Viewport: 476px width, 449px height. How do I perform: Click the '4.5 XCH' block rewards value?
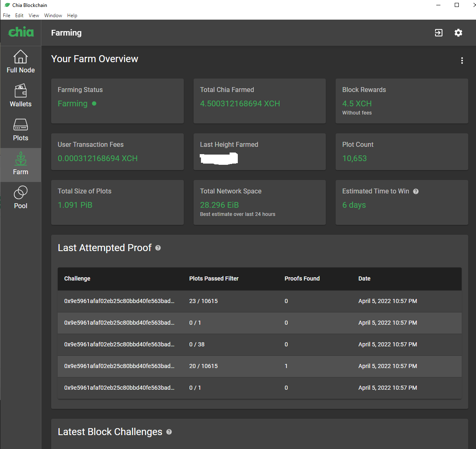[357, 104]
